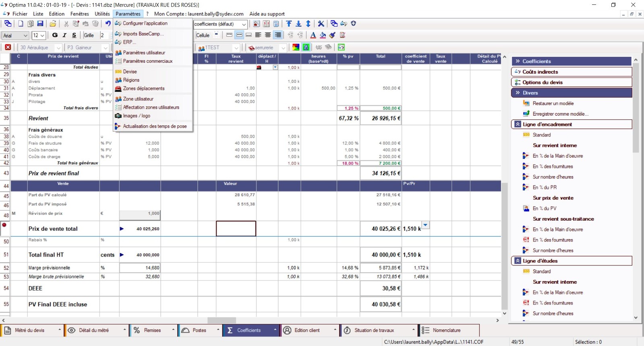644x346 pixels.
Task: Open the font size 12 dropdown
Action: click(42, 35)
